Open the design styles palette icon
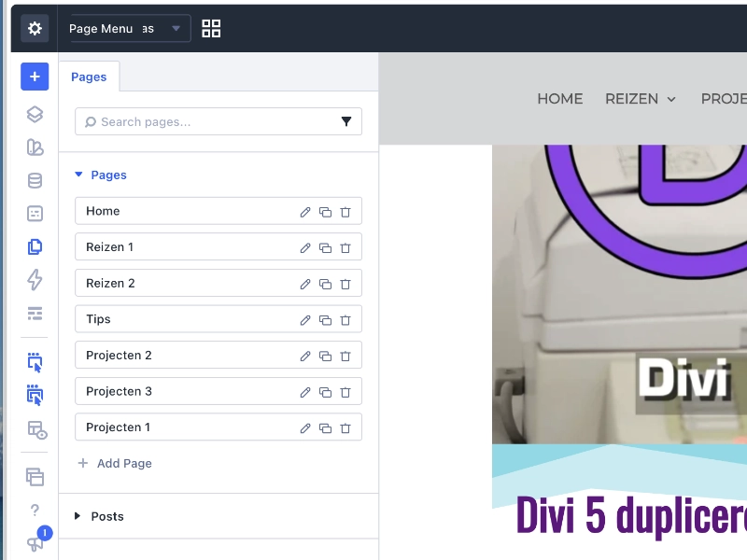Viewport: 747px width, 560px height. tap(35, 147)
